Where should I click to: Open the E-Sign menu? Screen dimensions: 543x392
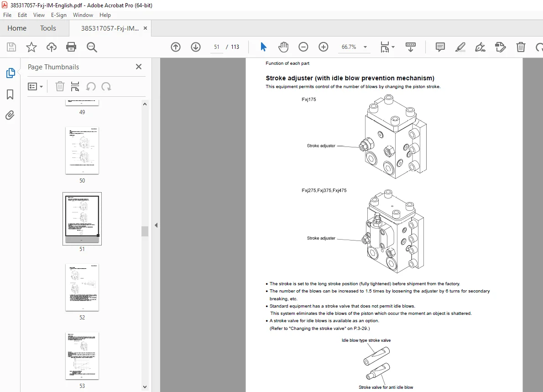click(58, 15)
